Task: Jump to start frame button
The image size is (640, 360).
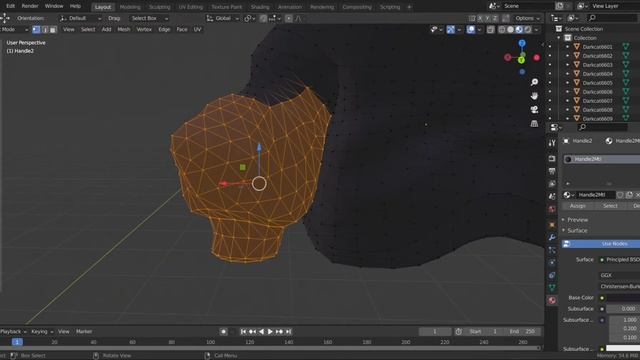Action: coord(243,331)
